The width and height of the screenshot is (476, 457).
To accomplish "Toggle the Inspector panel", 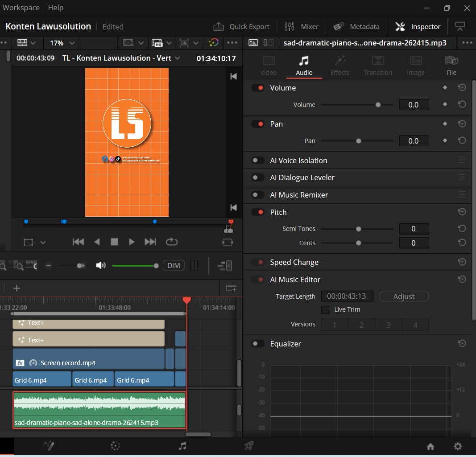I will (418, 27).
